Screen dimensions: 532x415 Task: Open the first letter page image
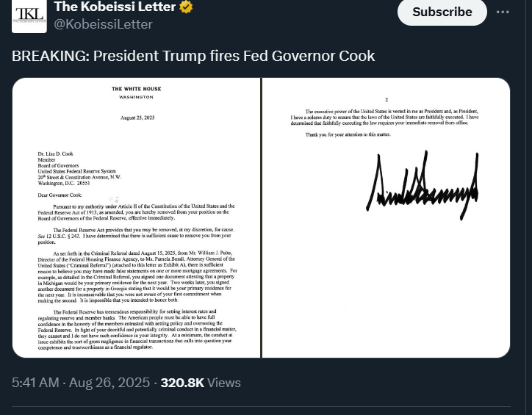click(137, 217)
